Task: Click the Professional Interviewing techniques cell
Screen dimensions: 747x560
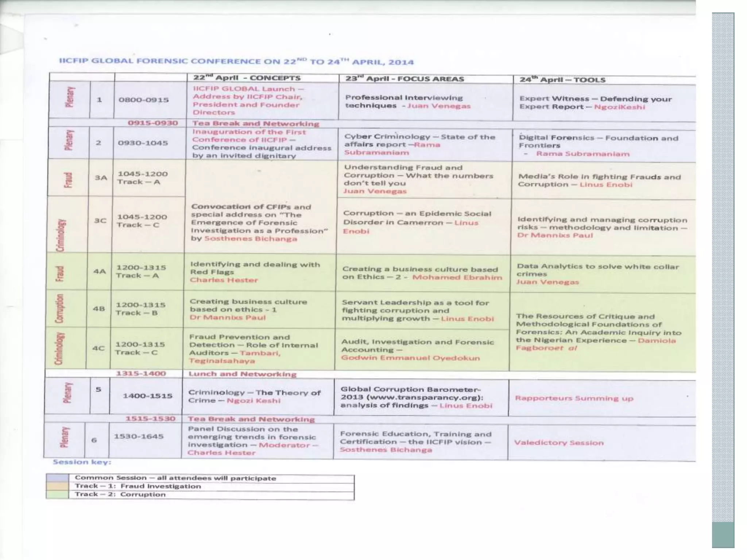Action: point(408,102)
